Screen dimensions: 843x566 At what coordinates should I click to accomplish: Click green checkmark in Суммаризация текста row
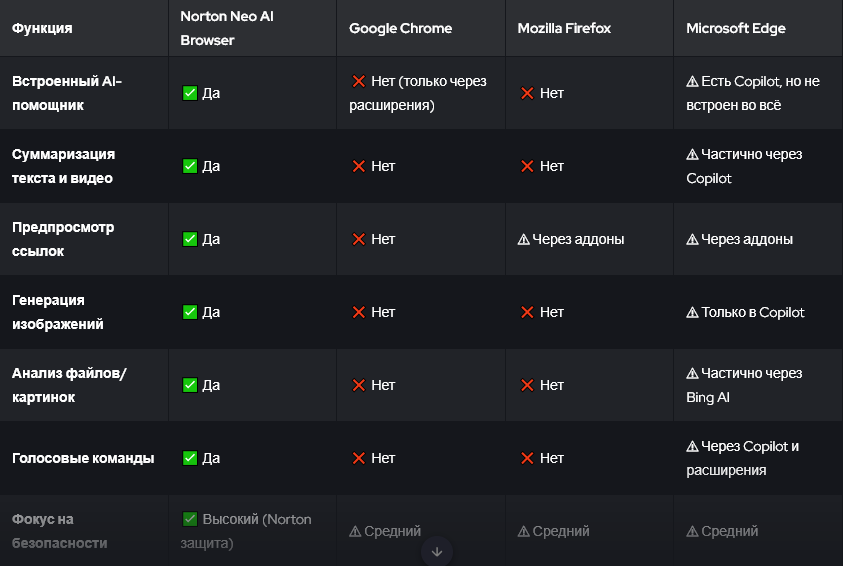pyautogui.click(x=190, y=166)
